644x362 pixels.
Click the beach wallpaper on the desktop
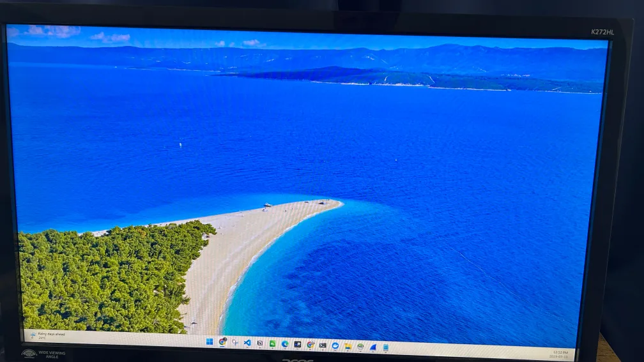pos(383,160)
